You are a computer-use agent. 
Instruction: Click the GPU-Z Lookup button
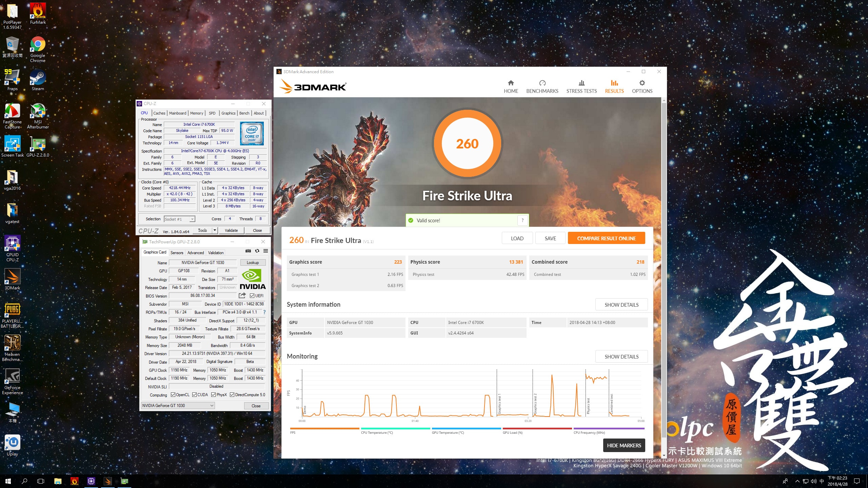[253, 263]
